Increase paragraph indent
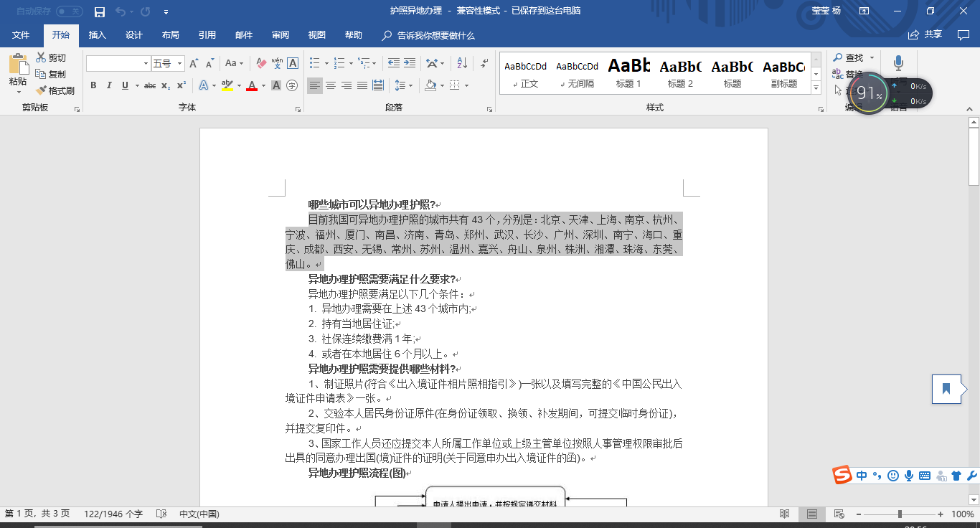This screenshot has height=528, width=980. click(x=409, y=63)
